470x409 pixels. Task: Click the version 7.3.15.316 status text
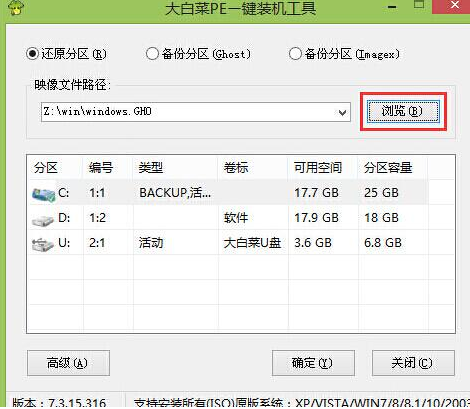(x=60, y=403)
